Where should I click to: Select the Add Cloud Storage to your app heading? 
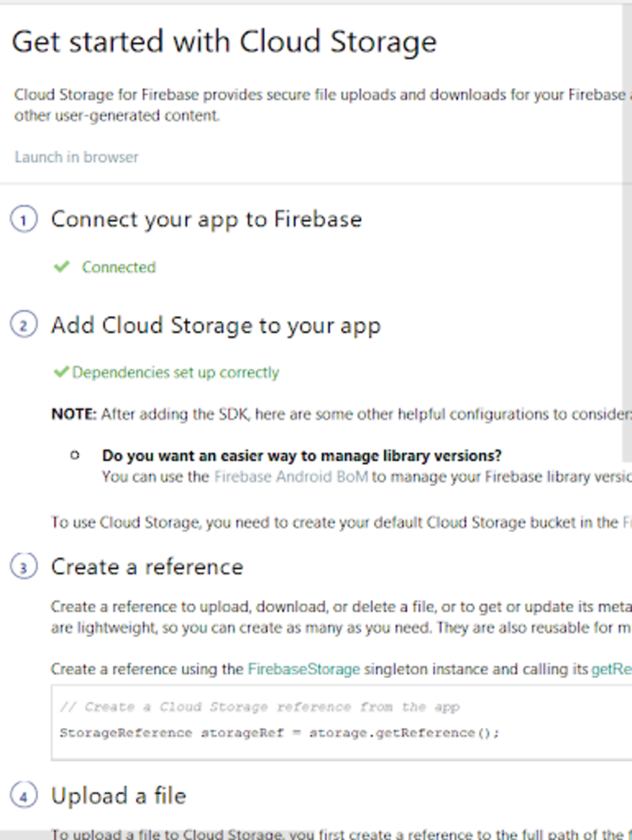click(x=215, y=325)
